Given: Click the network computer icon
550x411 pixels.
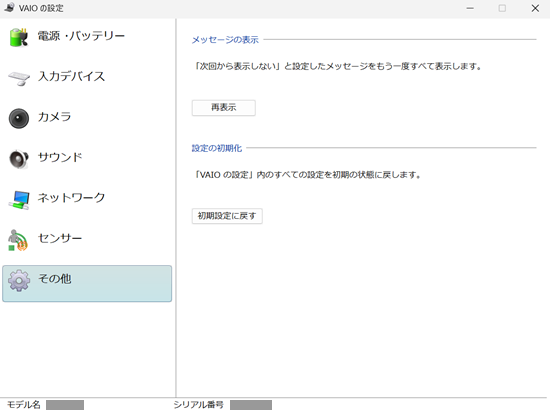Looking at the screenshot, I should point(19,200).
